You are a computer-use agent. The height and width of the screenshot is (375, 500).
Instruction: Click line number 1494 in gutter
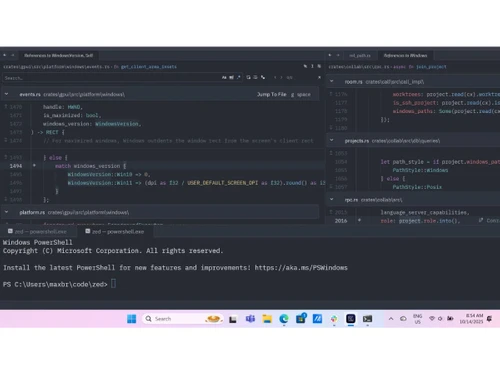click(16, 166)
